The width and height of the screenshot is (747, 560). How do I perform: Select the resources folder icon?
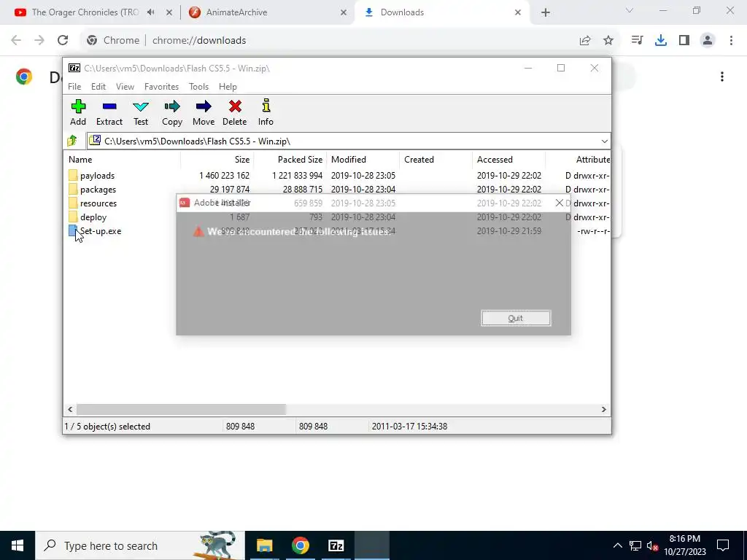(x=73, y=203)
